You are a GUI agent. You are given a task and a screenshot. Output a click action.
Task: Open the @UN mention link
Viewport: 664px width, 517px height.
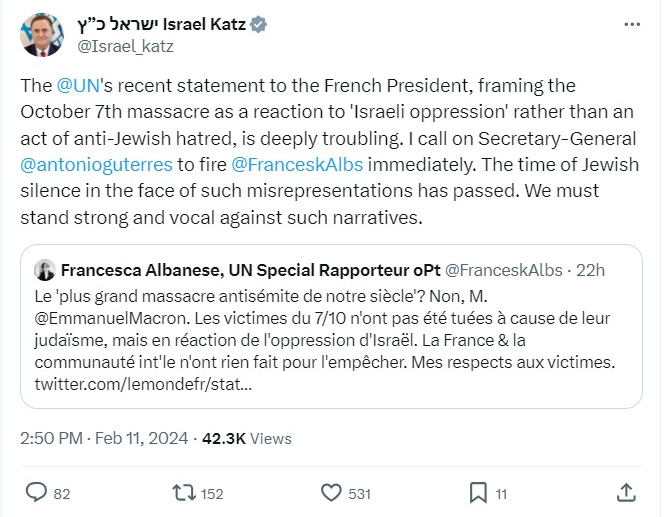(x=76, y=86)
